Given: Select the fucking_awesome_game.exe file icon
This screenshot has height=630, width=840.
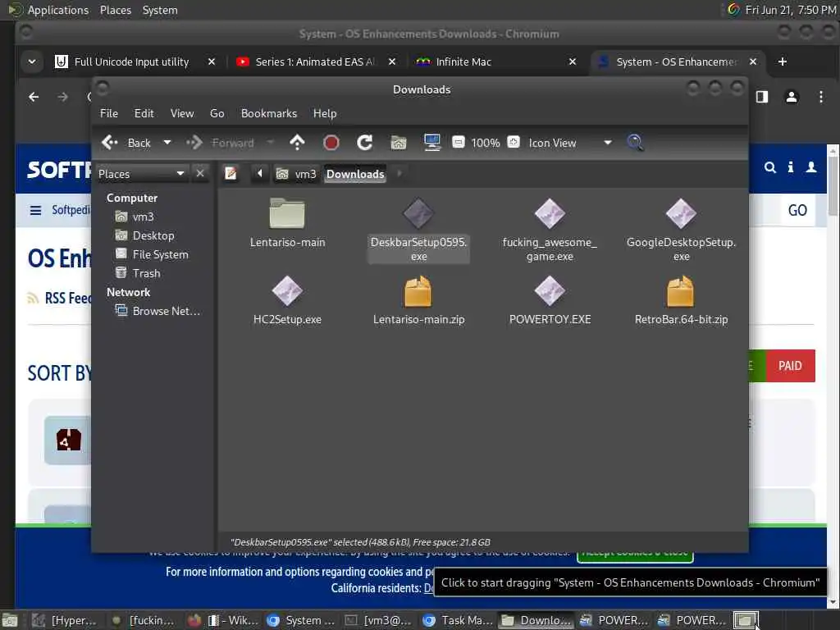Looking at the screenshot, I should (x=550, y=213).
